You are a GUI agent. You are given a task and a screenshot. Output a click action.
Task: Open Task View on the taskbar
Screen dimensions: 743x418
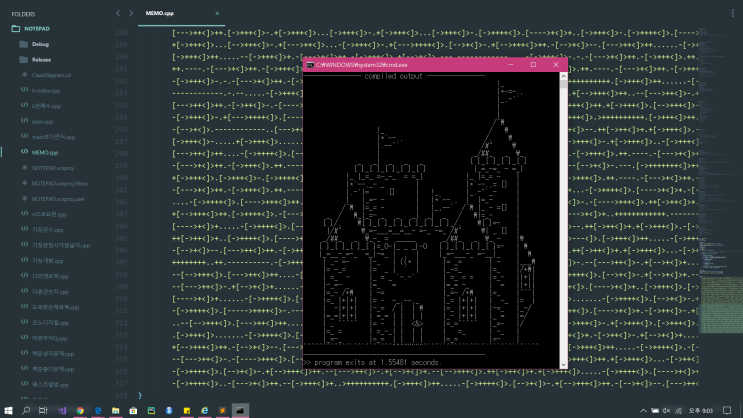point(43,410)
